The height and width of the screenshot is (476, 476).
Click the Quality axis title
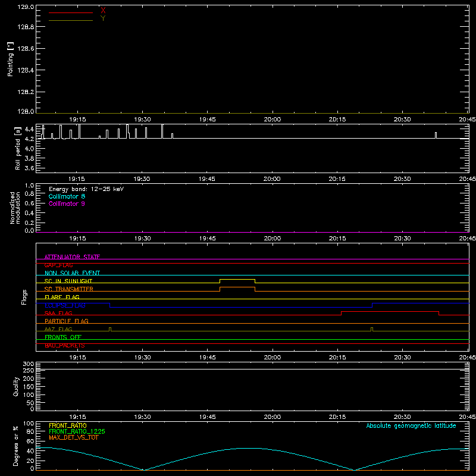(16, 386)
